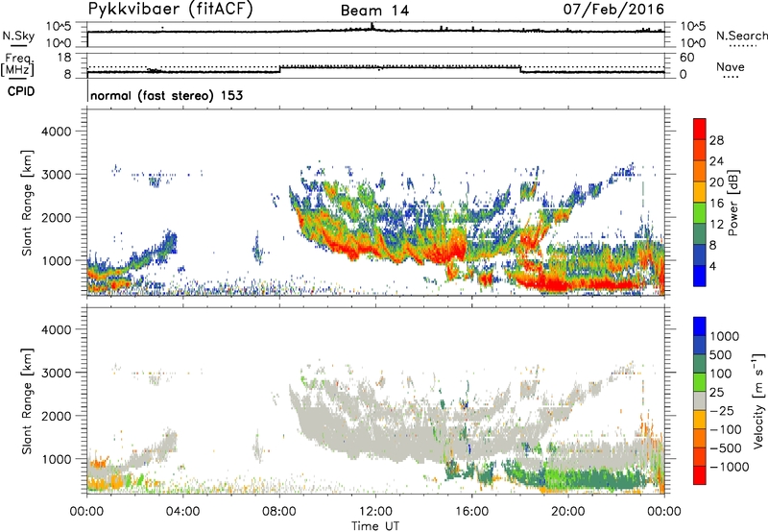Click the 'Power [dB]' colorbar label
The height and width of the screenshot is (532, 768).
732,203
